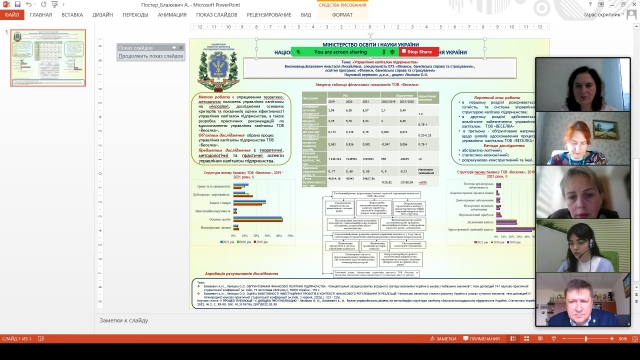Click the Redo/Repeat icon in title bar
Viewport: 640px width, 360px height.
click(x=43, y=4)
